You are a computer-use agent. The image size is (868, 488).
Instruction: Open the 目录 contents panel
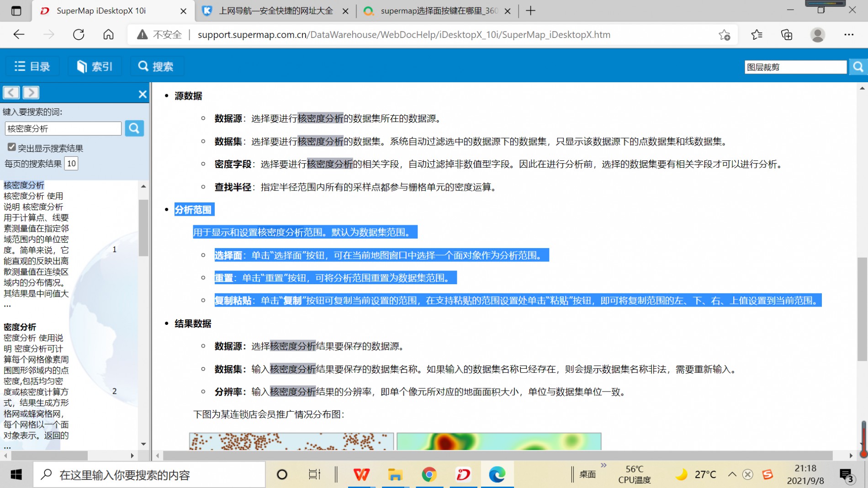32,67
